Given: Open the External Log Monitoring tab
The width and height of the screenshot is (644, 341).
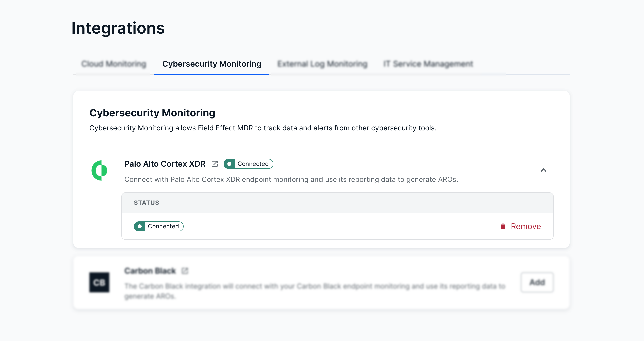Looking at the screenshot, I should 322,64.
